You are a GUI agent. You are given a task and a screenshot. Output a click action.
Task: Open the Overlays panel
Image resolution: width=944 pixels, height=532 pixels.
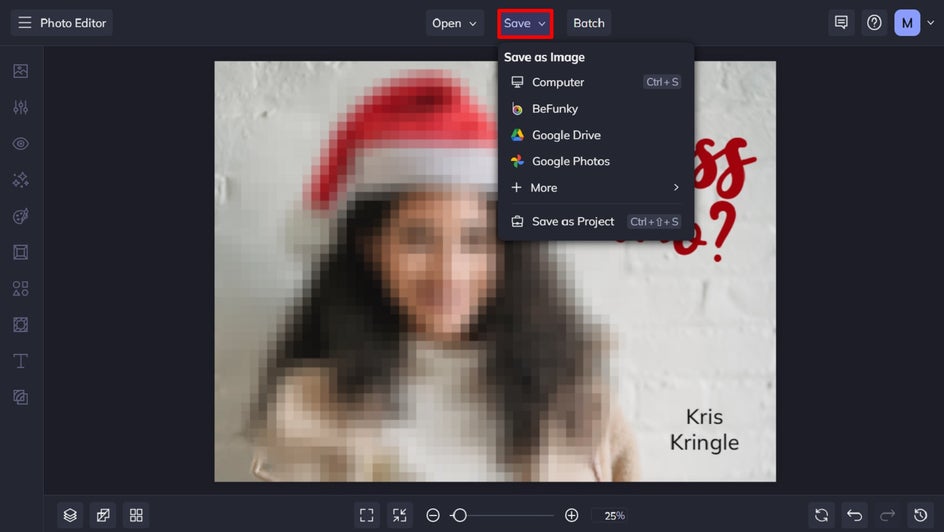[x=20, y=324]
